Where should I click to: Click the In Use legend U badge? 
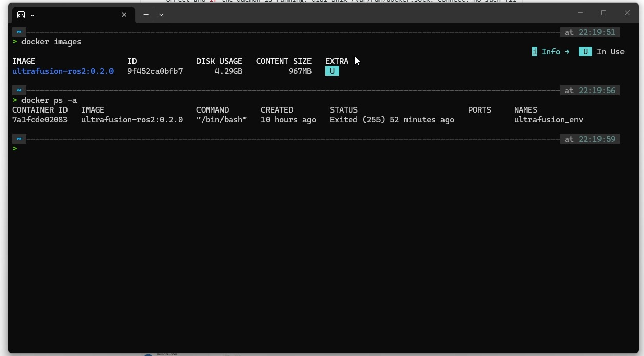pos(585,52)
